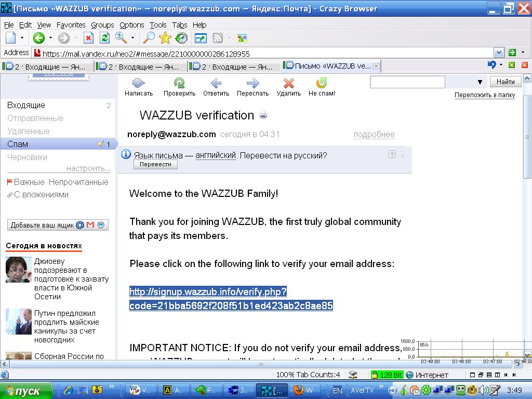Open Favorites using the yellow star icon
Viewport: 532px width, 399px height.
165,37
